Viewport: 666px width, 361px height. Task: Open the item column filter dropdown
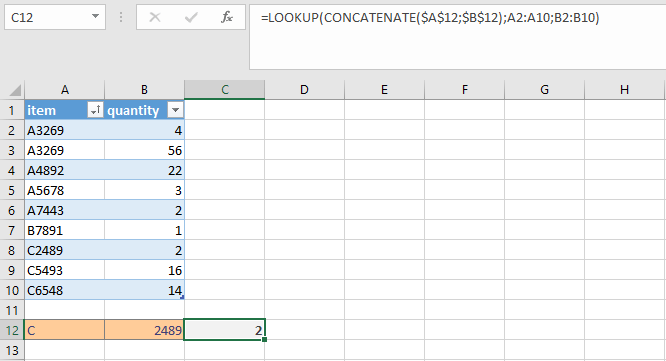[95, 110]
